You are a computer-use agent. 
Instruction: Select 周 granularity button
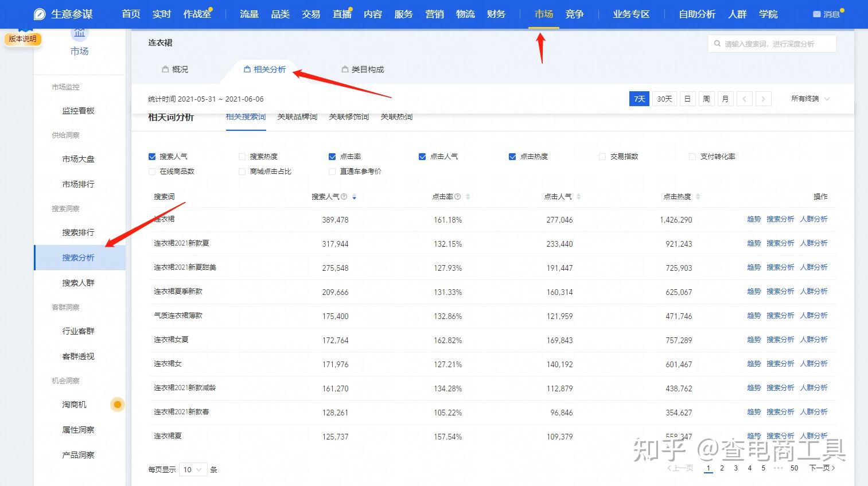point(706,99)
